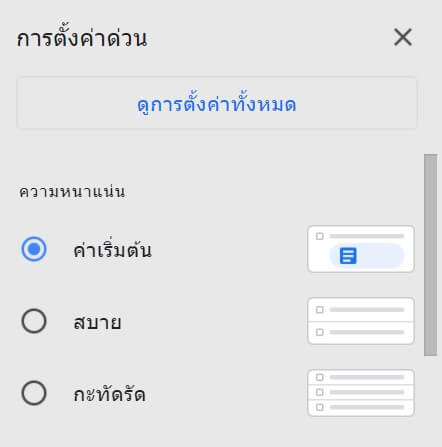The image size is (442, 447).
Task: Click the blue document attachment icon
Action: pos(348,256)
